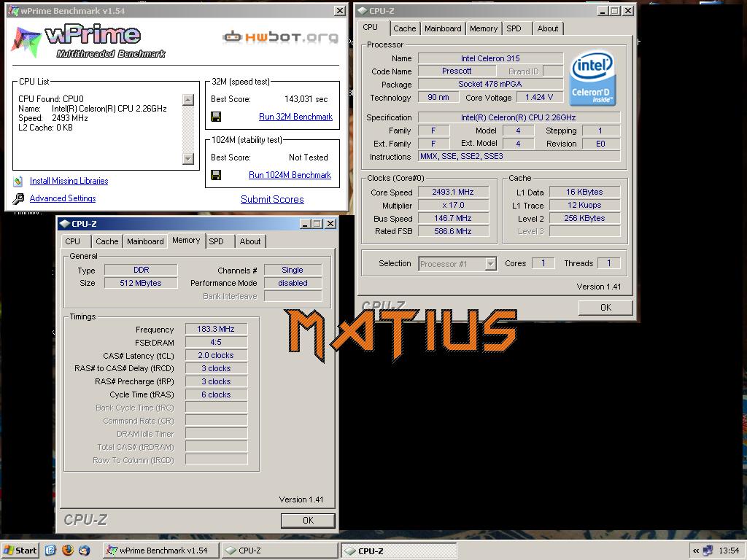Click the 1024M benchmark save floppy icon

pyautogui.click(x=216, y=175)
